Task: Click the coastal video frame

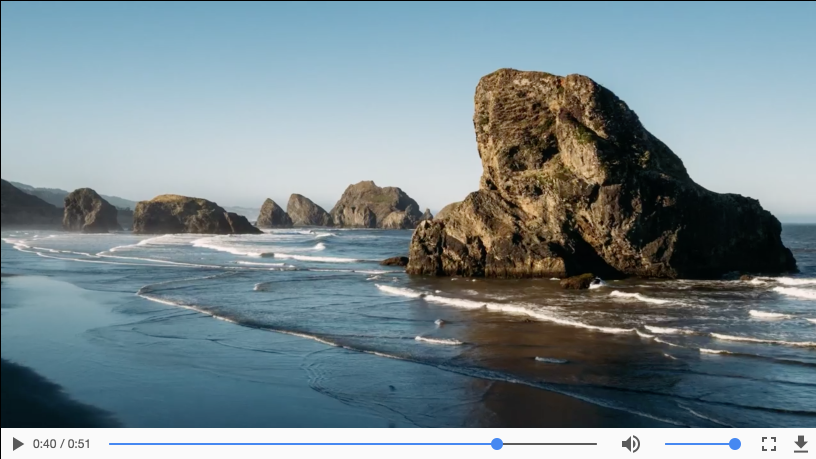Action: point(408,214)
